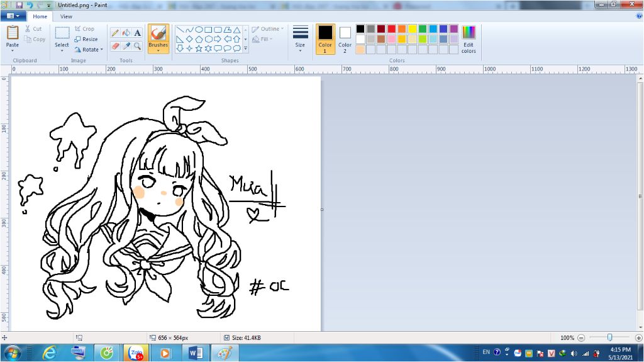Viewport: 644px width, 362px height.
Task: Select the Eraser tool
Action: (x=116, y=46)
